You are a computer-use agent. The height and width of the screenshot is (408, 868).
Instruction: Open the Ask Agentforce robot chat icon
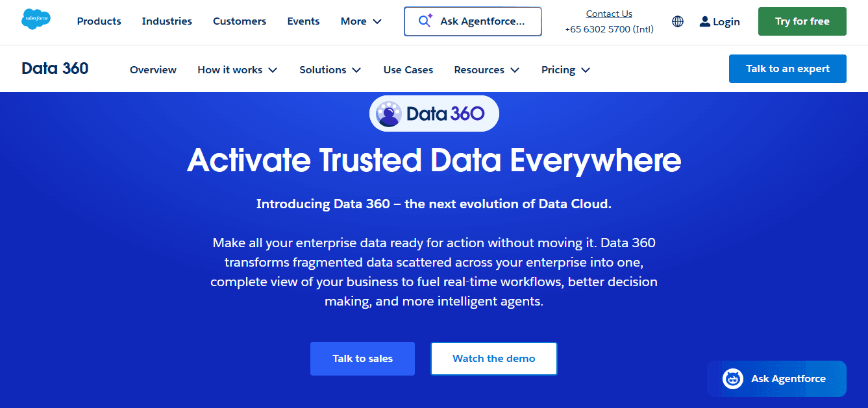(x=732, y=379)
